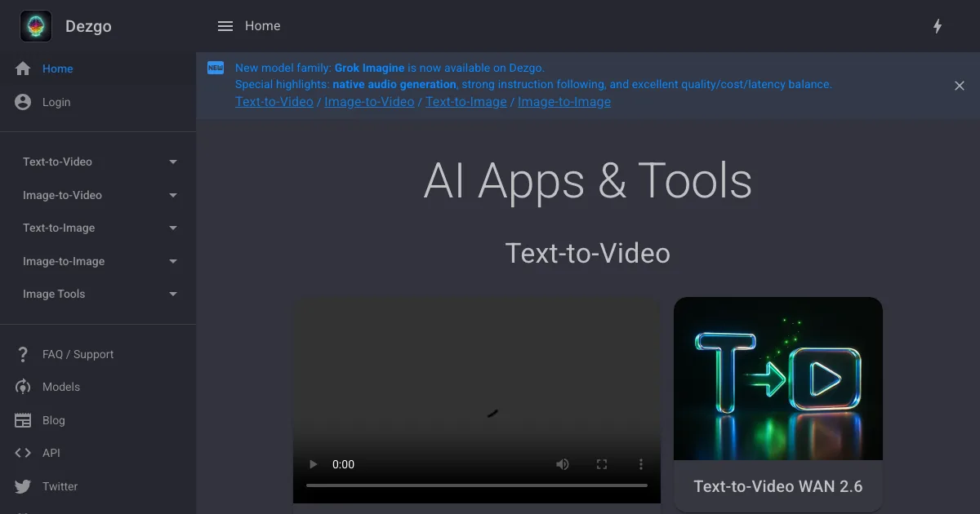Enter fullscreen on the video player

coord(602,464)
